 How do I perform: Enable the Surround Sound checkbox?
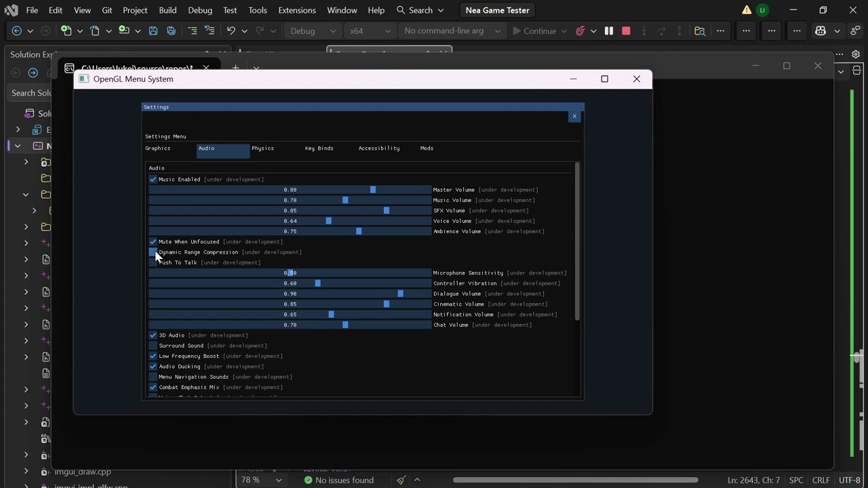click(x=153, y=346)
